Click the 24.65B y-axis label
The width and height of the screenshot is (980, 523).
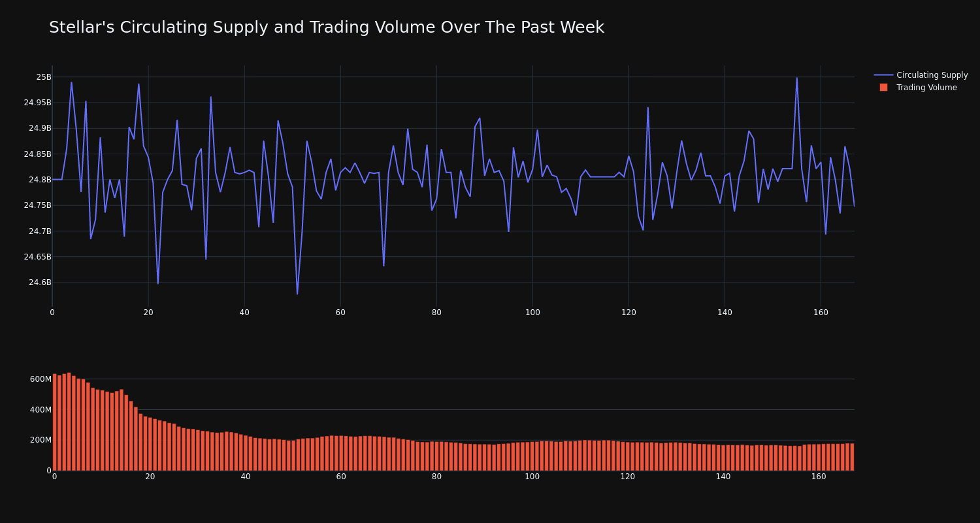(37, 257)
